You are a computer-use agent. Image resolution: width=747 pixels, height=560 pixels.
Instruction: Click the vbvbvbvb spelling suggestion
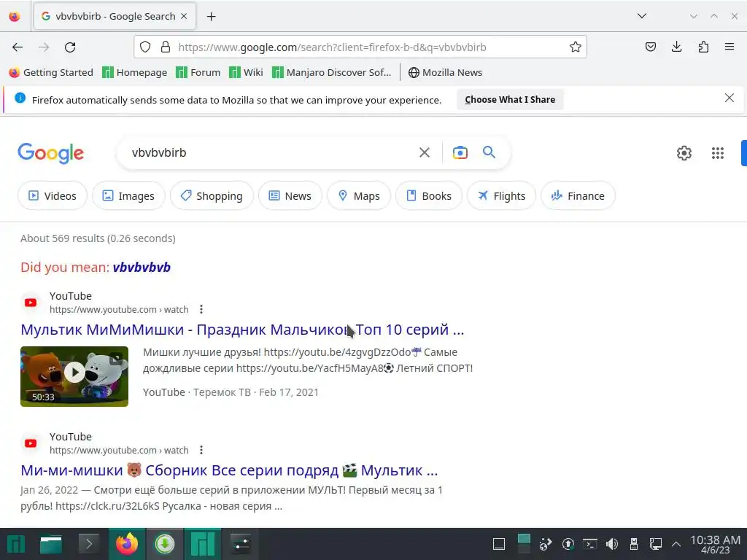click(x=142, y=267)
